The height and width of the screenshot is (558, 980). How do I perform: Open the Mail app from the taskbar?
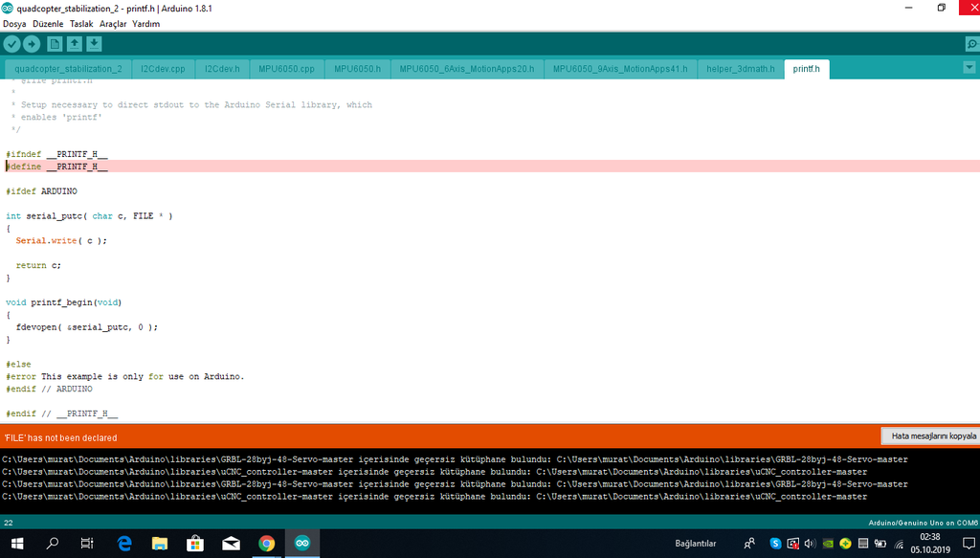click(x=232, y=544)
